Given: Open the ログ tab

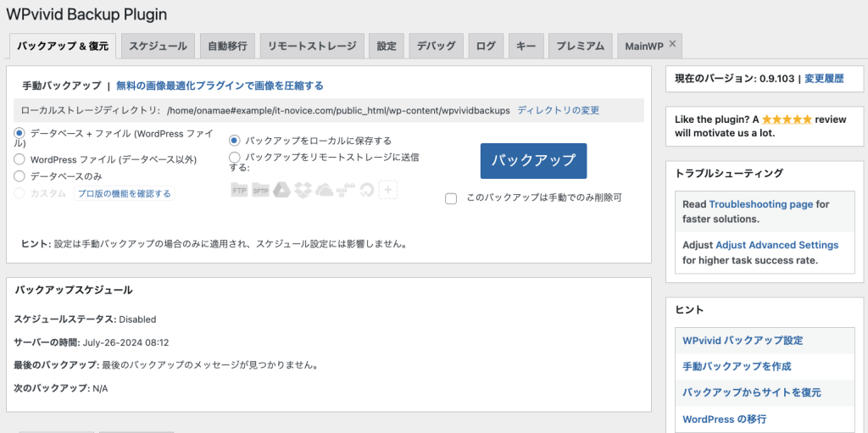Looking at the screenshot, I should 486,46.
